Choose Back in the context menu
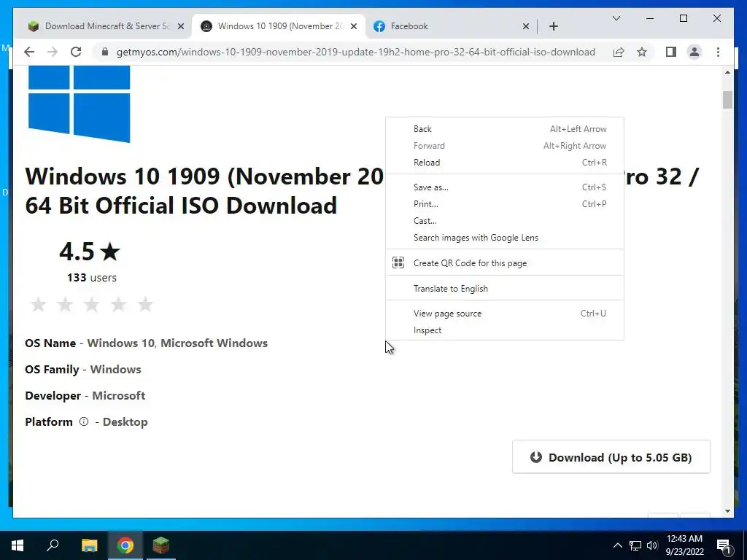Image resolution: width=747 pixels, height=560 pixels. pos(505,129)
